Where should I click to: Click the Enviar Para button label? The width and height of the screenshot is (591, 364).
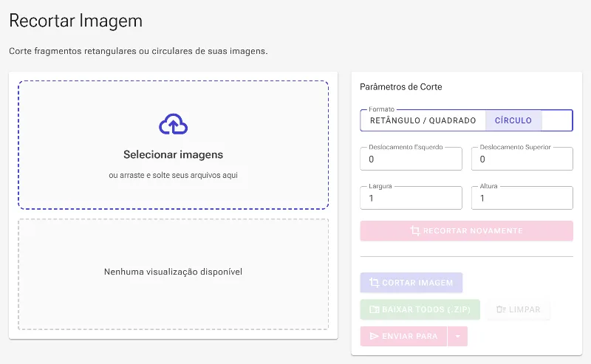(410, 336)
